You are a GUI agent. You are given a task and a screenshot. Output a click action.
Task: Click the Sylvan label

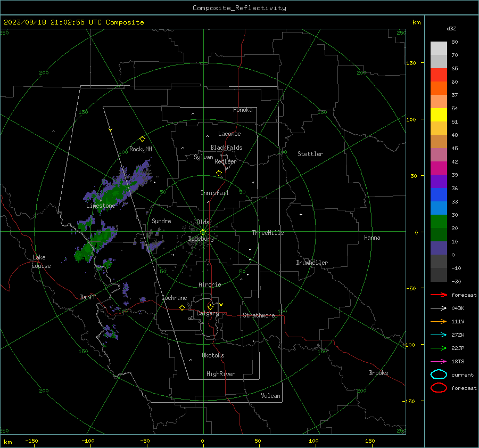[x=203, y=157]
